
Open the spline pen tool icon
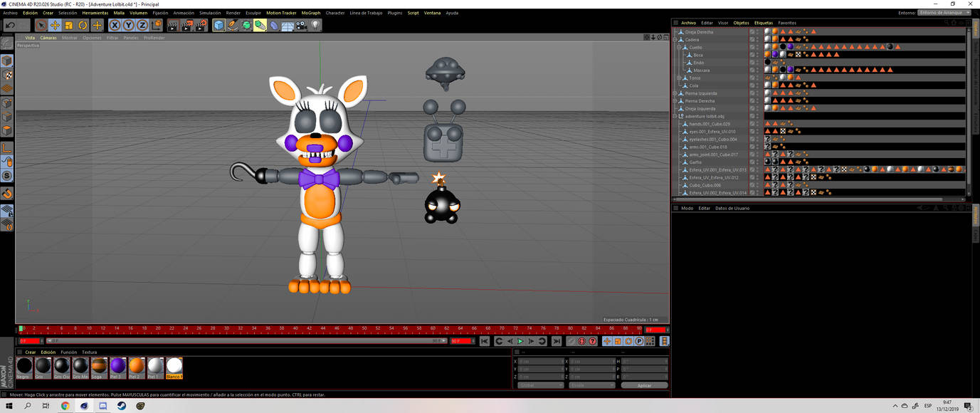pyautogui.click(x=233, y=25)
